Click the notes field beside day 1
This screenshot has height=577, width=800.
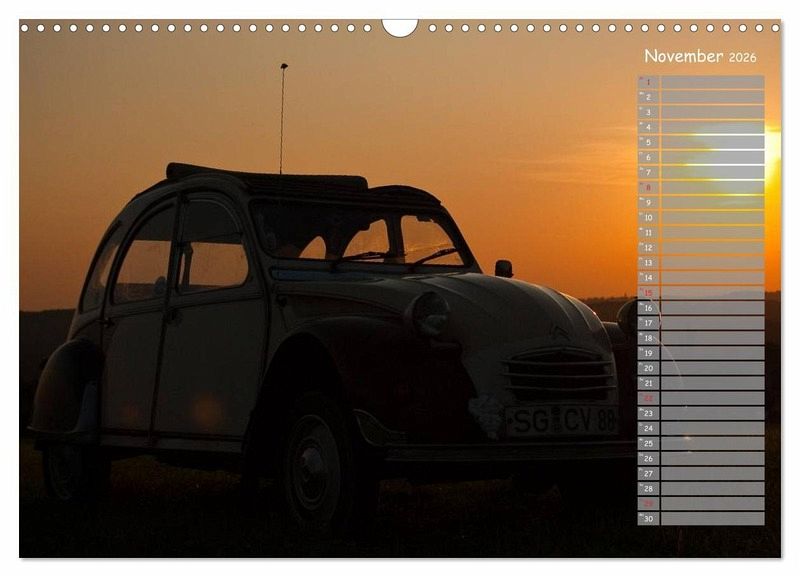[713, 82]
